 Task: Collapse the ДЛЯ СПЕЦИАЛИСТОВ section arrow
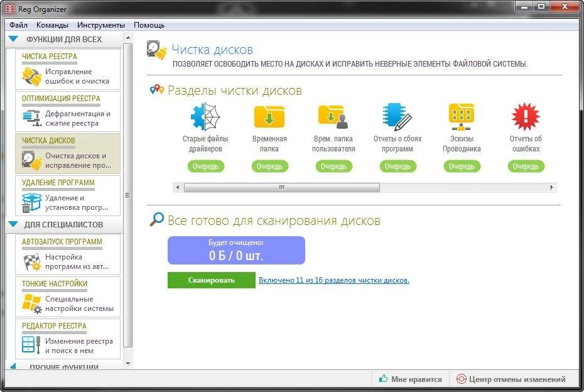coord(13,224)
